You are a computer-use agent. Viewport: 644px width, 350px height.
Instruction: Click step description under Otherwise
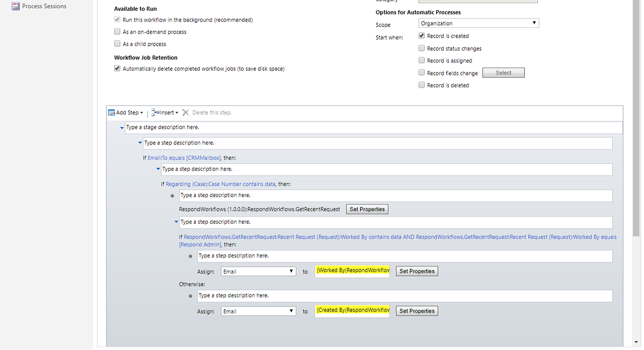(405, 296)
